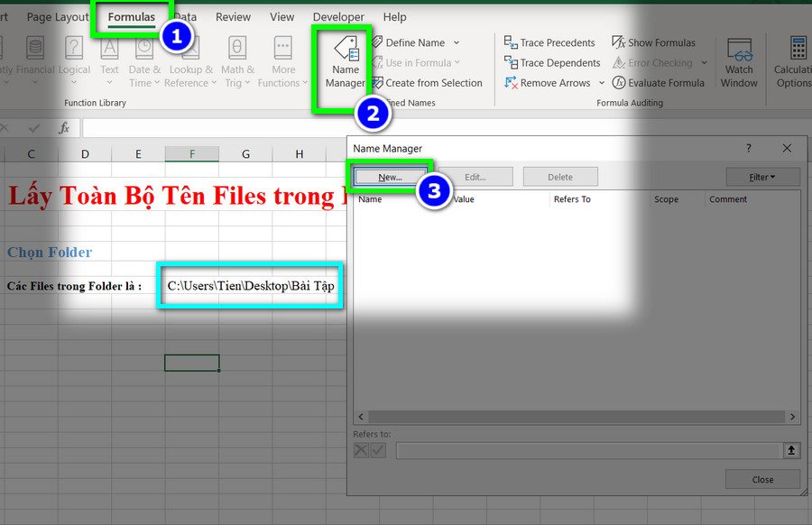Switch to the Formulas tab
This screenshot has width=812, height=525.
132,17
